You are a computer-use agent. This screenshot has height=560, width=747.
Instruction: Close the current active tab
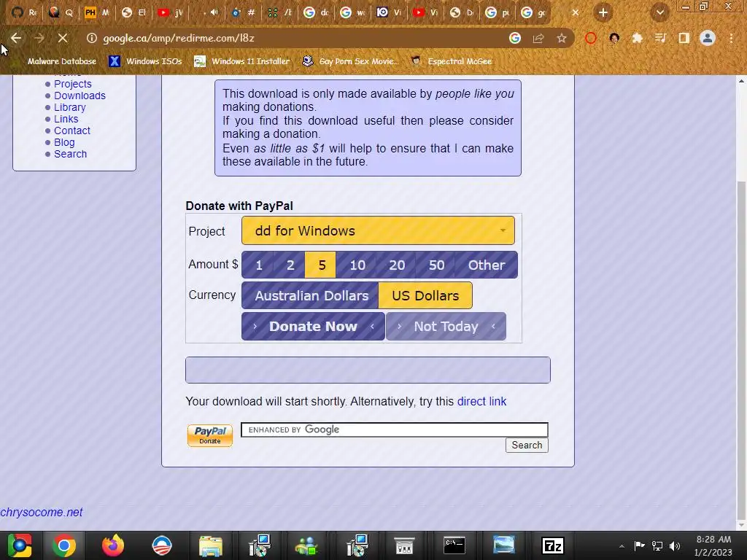click(576, 12)
